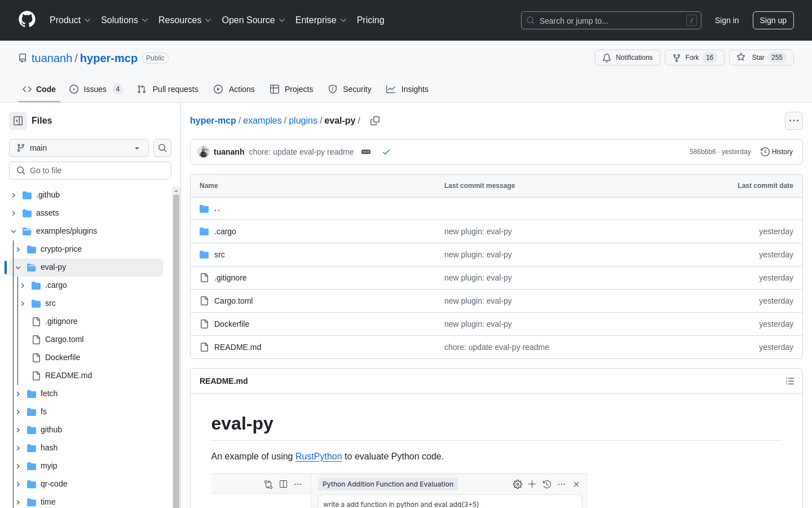Open README outline list icon
This screenshot has height=508, width=812.
tap(790, 381)
